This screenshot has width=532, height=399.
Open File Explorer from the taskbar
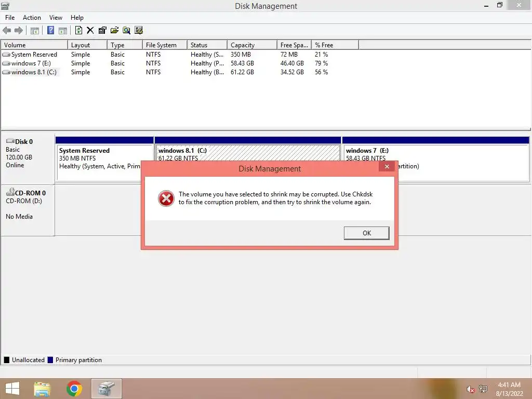pos(42,389)
